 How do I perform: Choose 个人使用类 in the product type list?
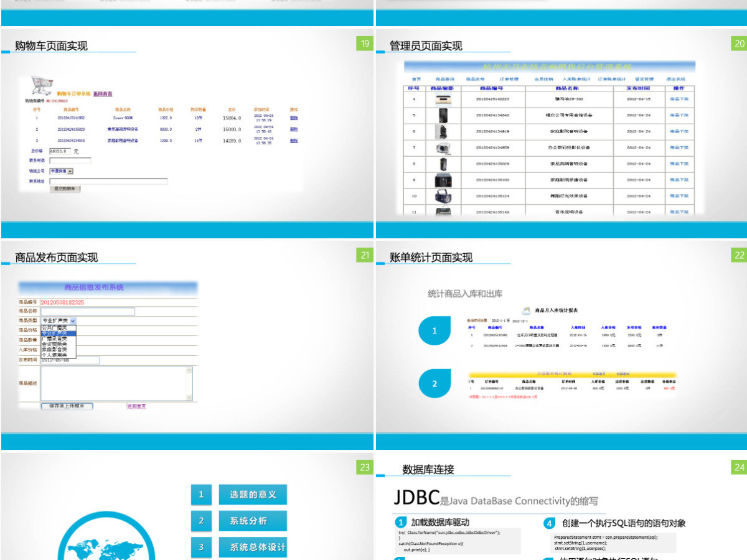pos(58,355)
